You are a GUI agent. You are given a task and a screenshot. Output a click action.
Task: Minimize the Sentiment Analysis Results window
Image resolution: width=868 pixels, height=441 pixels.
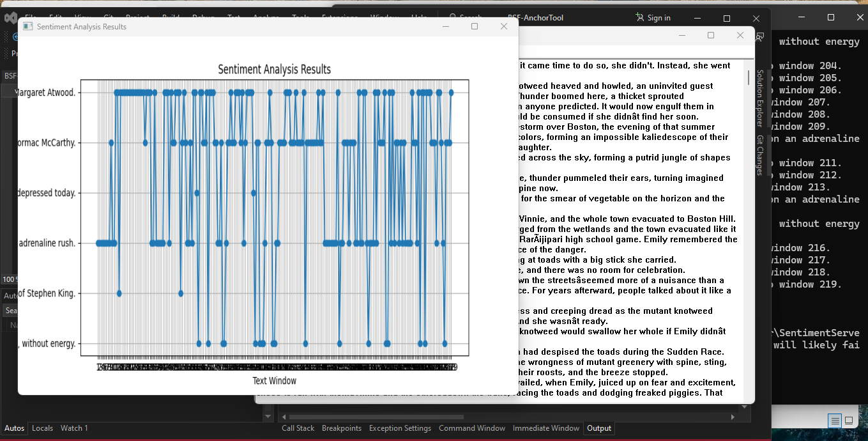tap(446, 26)
